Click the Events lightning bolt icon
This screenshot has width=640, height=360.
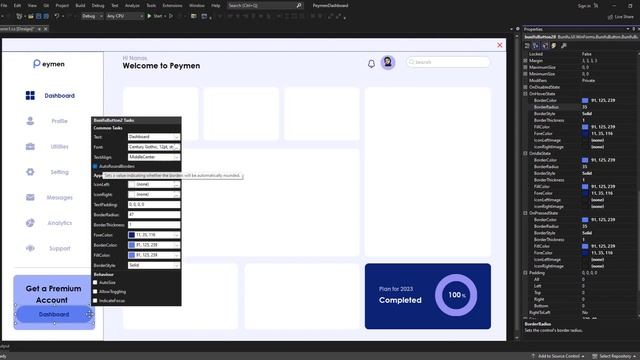(x=554, y=46)
